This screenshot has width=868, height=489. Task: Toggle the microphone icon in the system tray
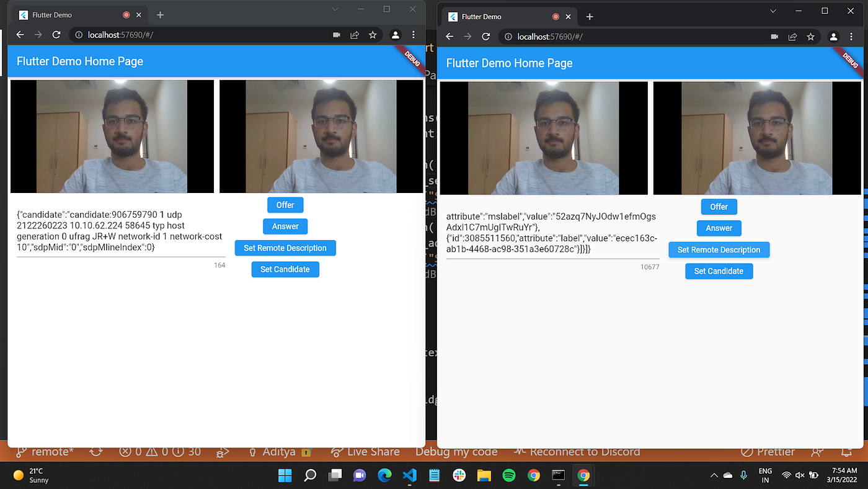pyautogui.click(x=743, y=475)
